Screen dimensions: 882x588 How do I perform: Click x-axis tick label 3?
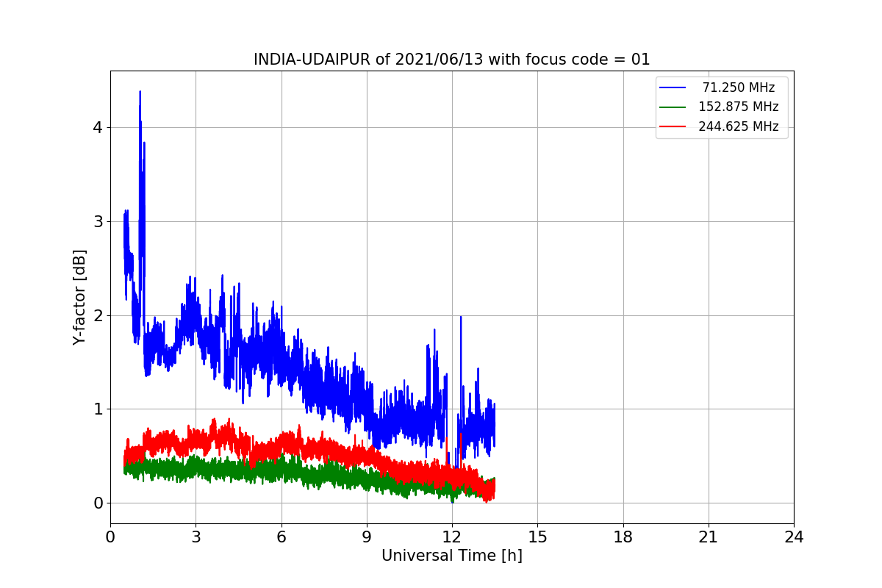[x=196, y=537]
